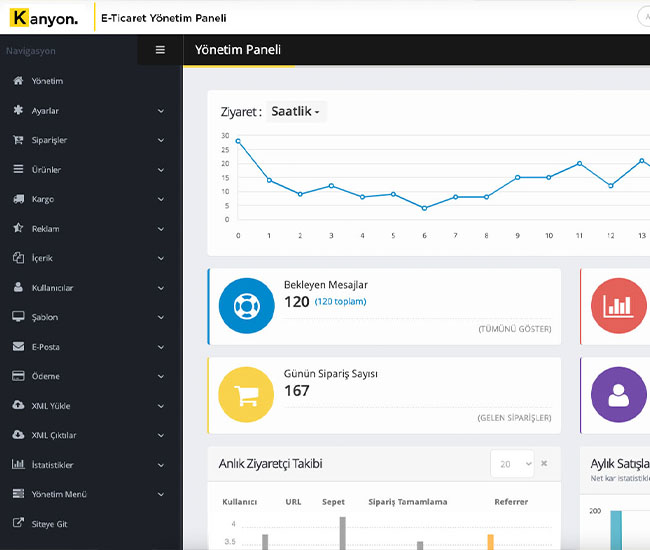
Task: Toggle the hamburger navigation menu
Action: pyautogui.click(x=160, y=50)
